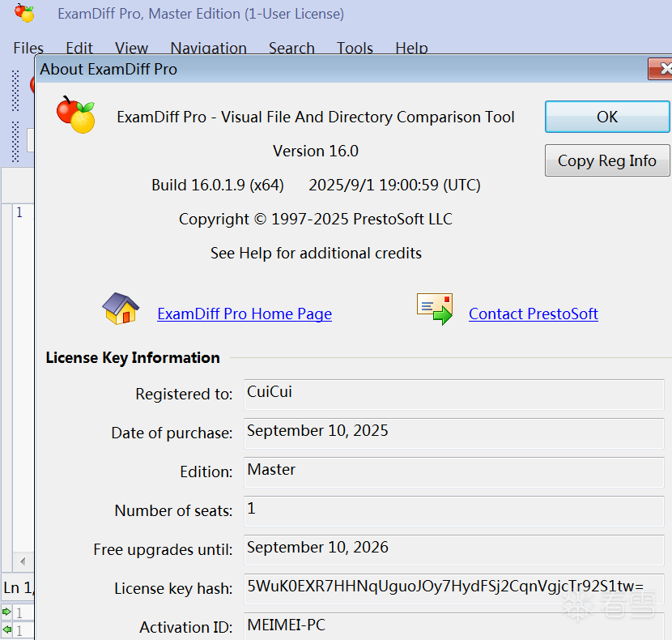Open Contact PrestoSoft link
Screen dimensions: 672x640
point(533,314)
